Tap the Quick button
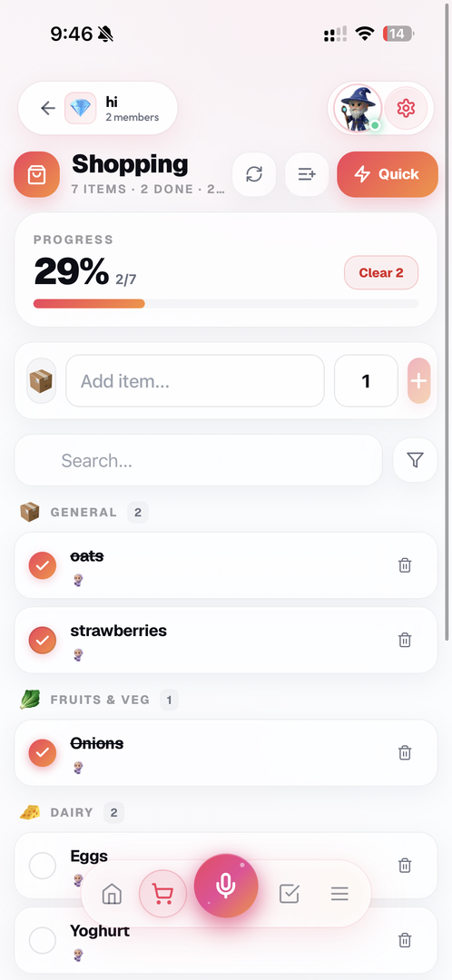The width and height of the screenshot is (452, 980). tap(388, 174)
